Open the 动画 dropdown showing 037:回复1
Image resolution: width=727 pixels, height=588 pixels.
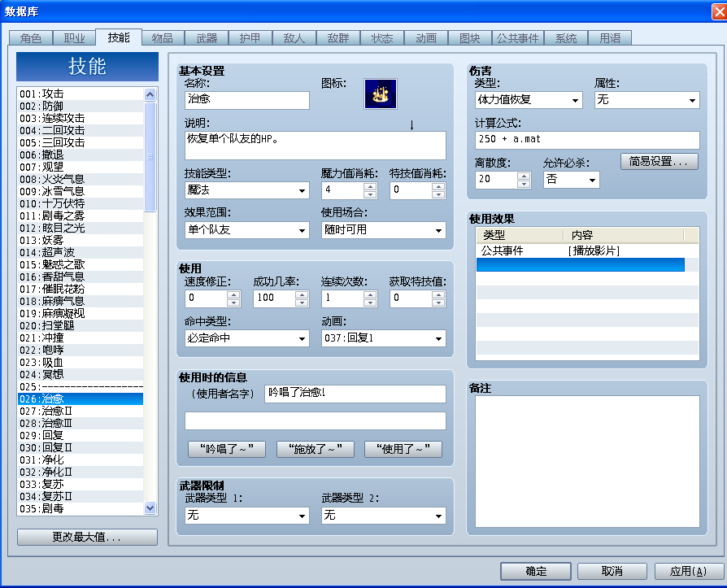pos(384,338)
